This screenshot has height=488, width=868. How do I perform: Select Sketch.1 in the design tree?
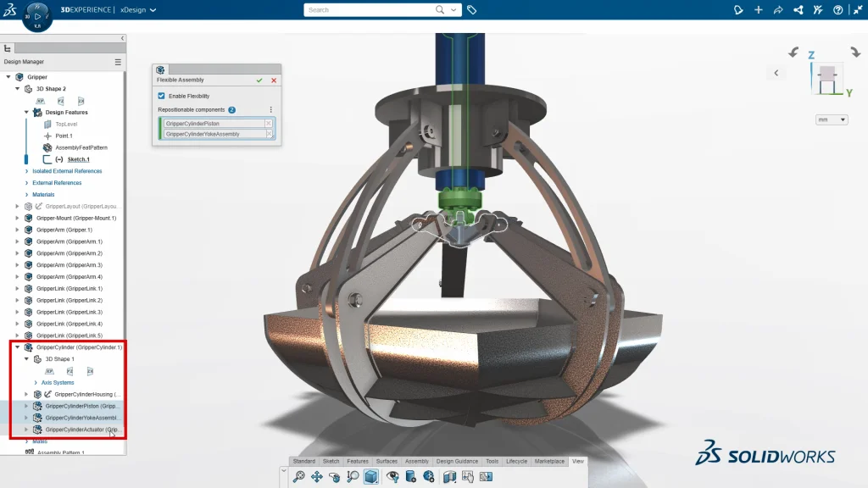point(78,159)
